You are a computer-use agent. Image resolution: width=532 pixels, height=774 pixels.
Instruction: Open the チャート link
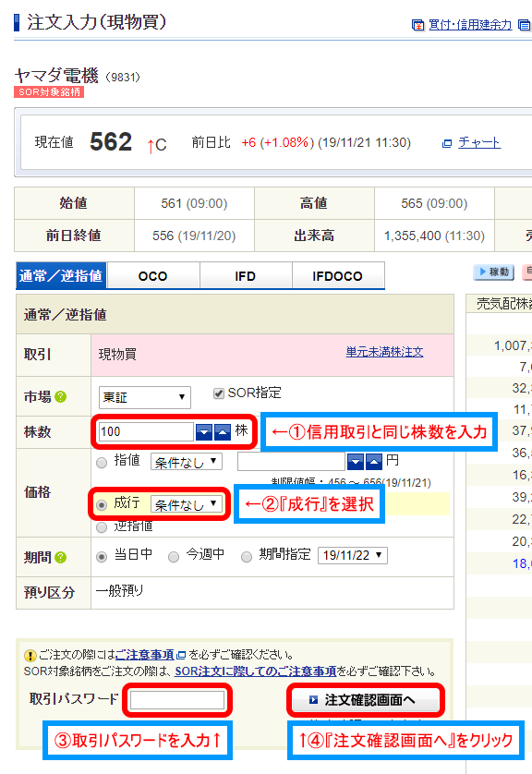tap(478, 142)
